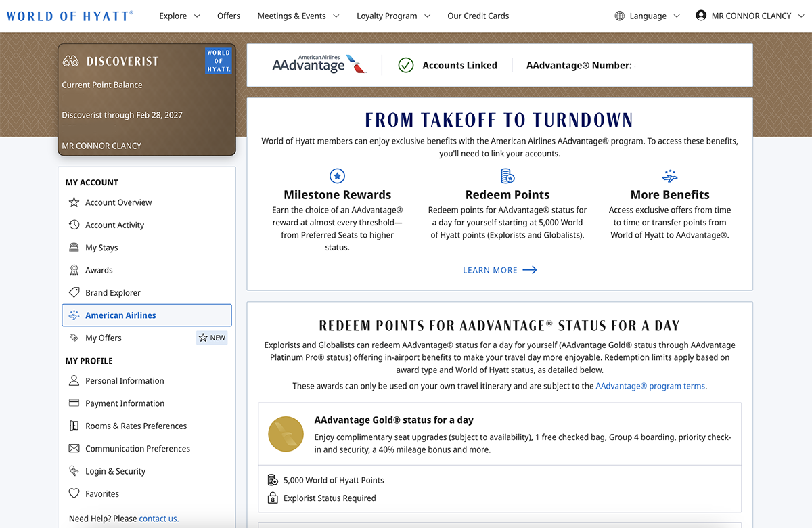This screenshot has width=812, height=528.
Task: Select the American Airlines sidebar item
Action: point(146,315)
